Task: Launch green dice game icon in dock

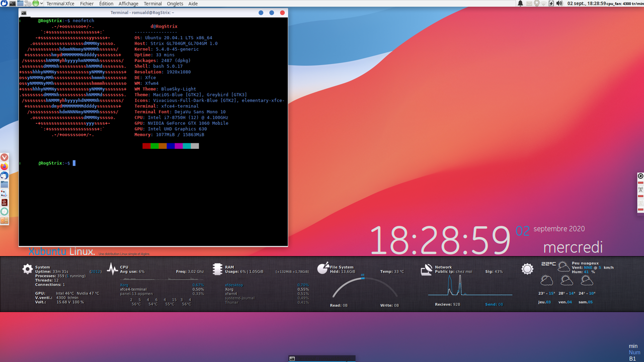Action: [x=4, y=211]
